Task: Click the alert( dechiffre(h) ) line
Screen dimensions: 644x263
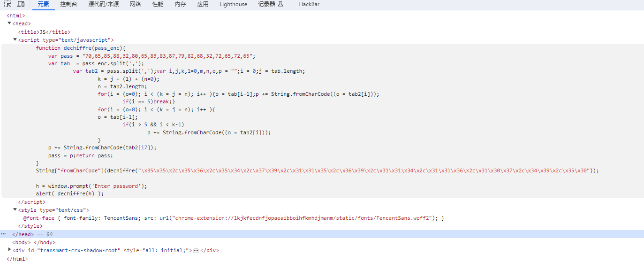Action: (x=70, y=193)
